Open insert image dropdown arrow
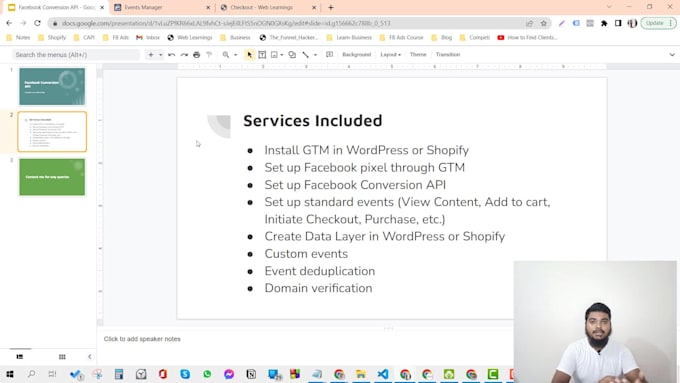680x383 pixels. (281, 55)
